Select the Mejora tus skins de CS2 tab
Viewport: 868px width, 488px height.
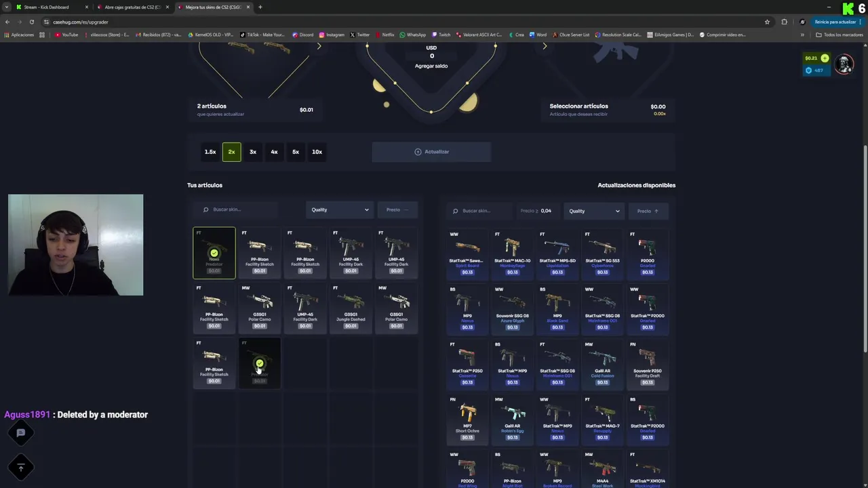[x=213, y=7]
